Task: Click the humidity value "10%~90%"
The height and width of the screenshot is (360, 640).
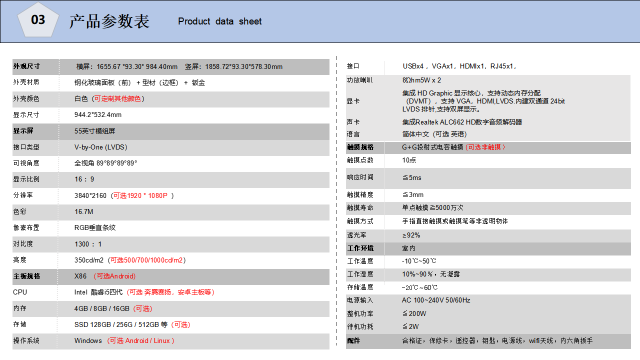Action: (418, 274)
